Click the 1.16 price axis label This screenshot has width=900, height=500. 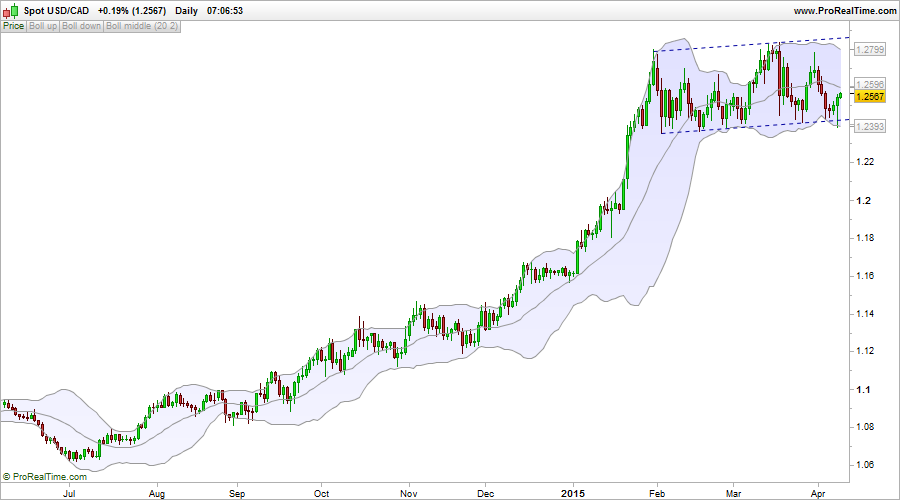coord(865,276)
